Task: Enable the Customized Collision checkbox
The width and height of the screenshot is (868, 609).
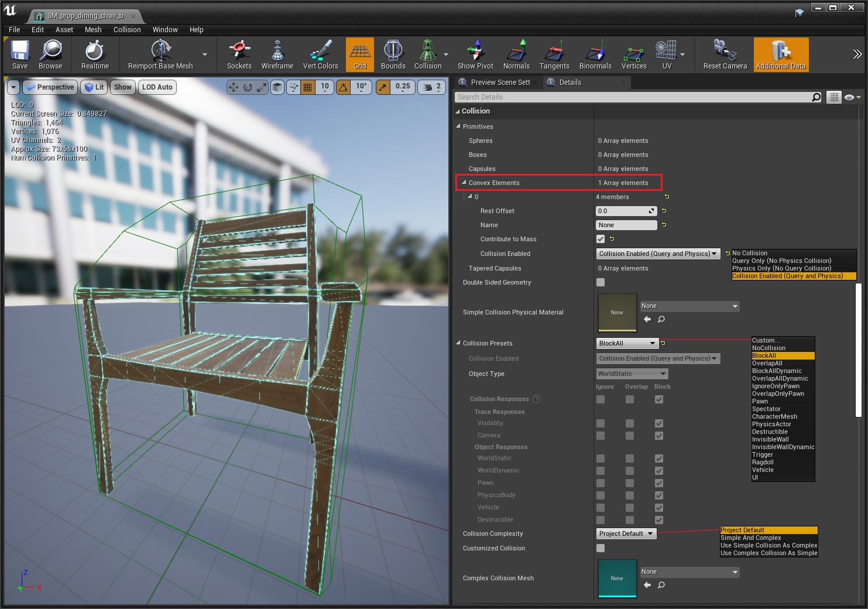Action: pos(601,548)
